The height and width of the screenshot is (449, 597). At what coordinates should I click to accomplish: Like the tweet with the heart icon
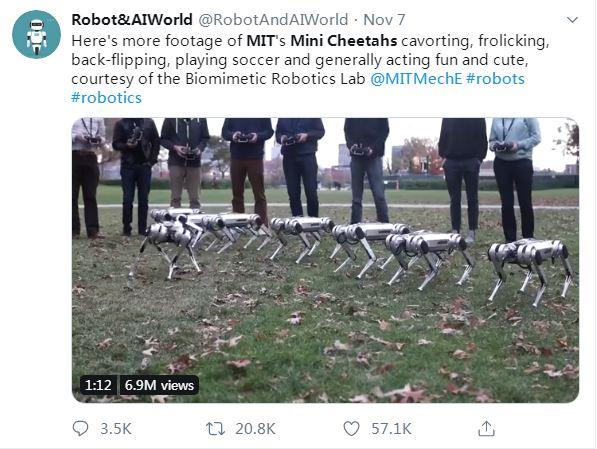tap(351, 428)
